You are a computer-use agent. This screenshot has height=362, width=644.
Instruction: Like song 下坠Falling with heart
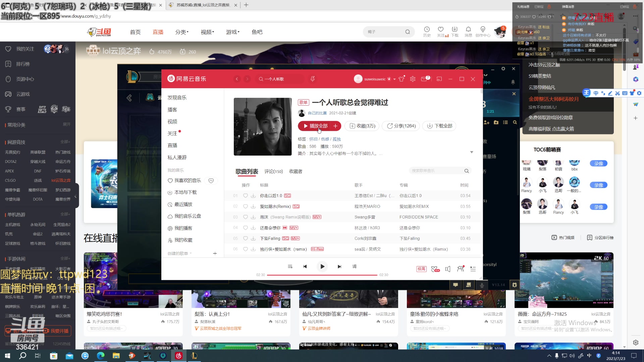(246, 239)
